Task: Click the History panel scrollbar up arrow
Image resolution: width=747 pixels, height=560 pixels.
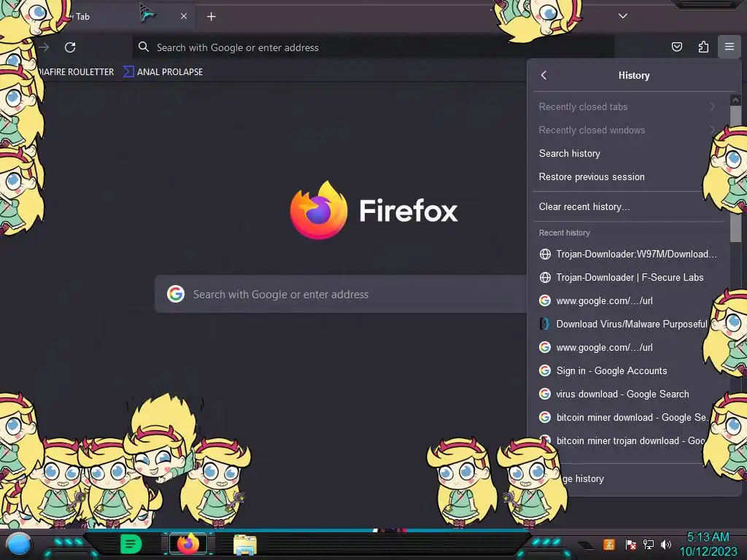Action: point(735,100)
